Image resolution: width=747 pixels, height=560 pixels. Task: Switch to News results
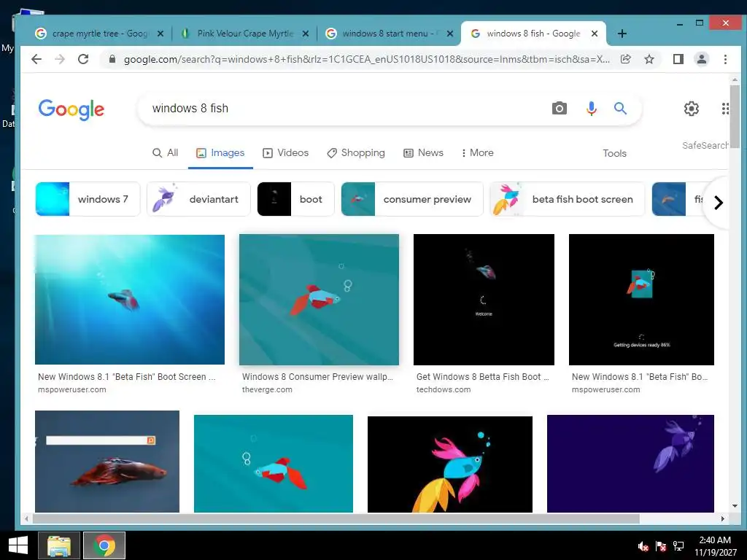(x=423, y=153)
